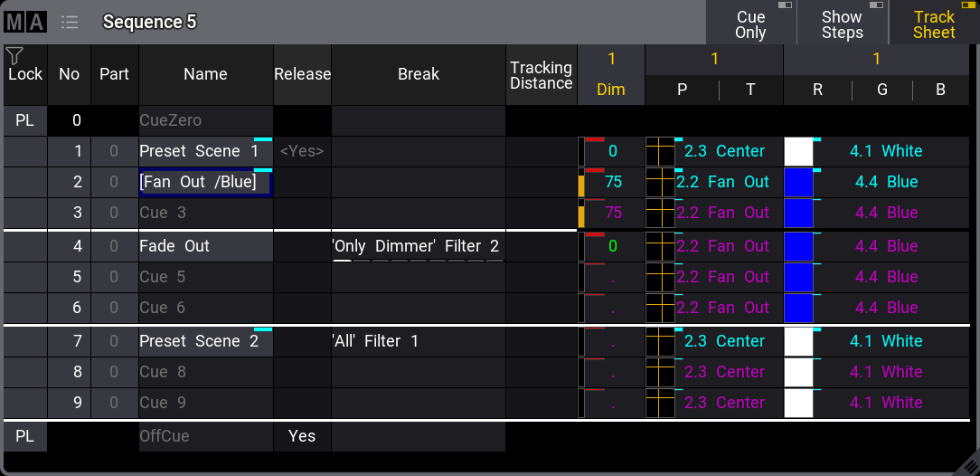The width and height of the screenshot is (980, 476).
Task: Toggle the Show Steps option
Action: (x=842, y=24)
